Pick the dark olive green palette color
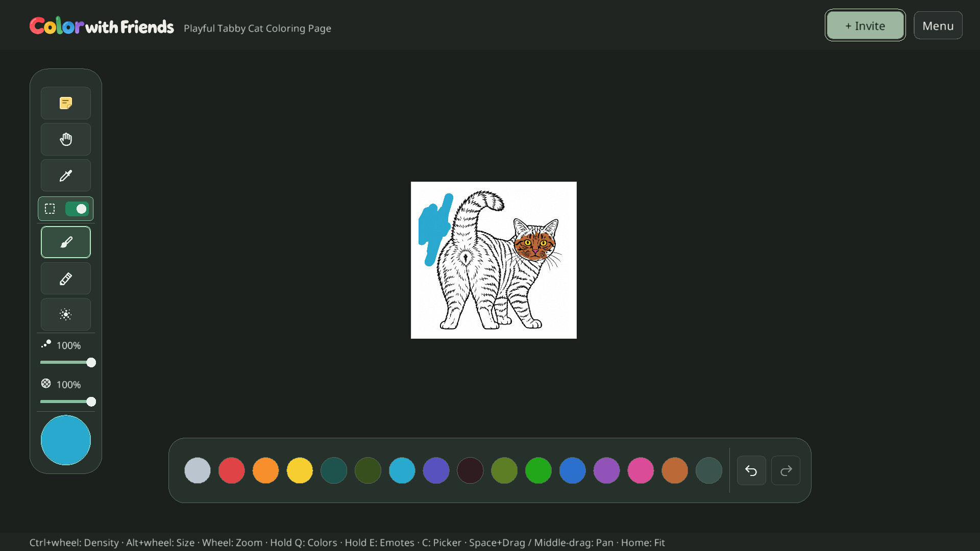This screenshot has width=980, height=551. [x=368, y=470]
